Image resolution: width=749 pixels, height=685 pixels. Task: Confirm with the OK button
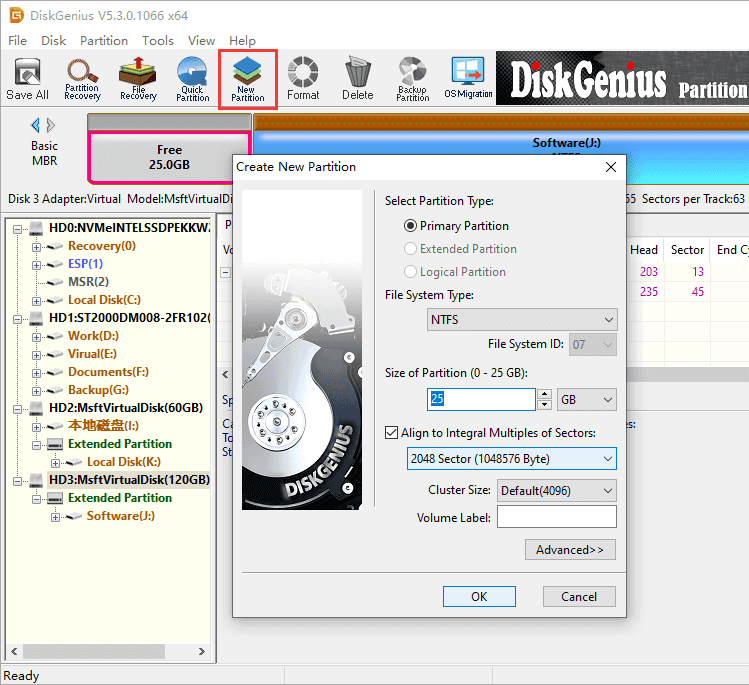click(x=479, y=596)
